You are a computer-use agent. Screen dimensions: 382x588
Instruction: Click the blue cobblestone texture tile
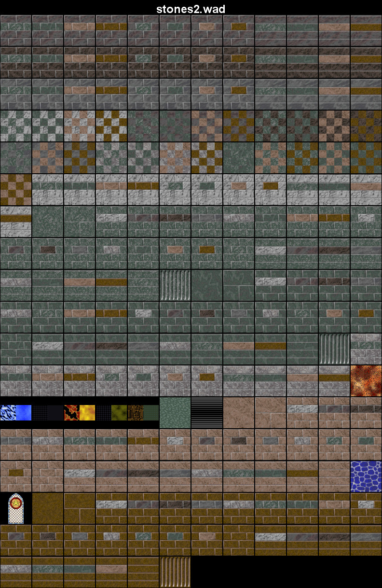(366, 476)
